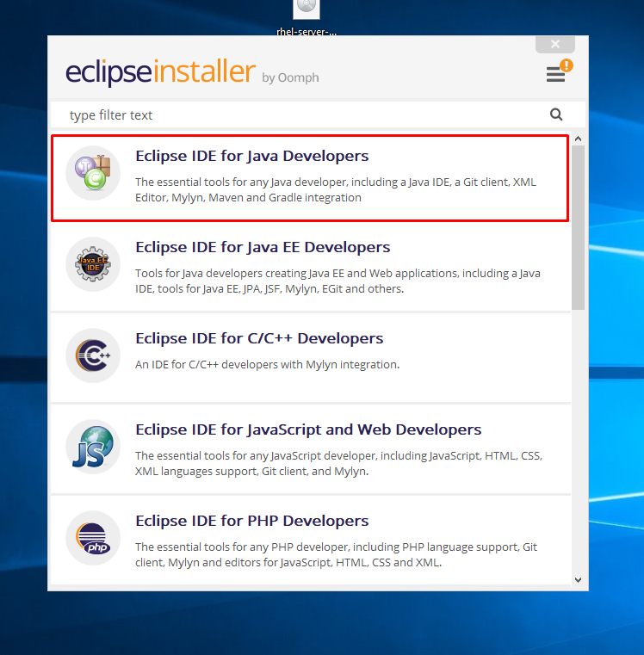Click Java Developers description about Git client
Screen dimensions: 644x655
pyautogui.click(x=336, y=189)
